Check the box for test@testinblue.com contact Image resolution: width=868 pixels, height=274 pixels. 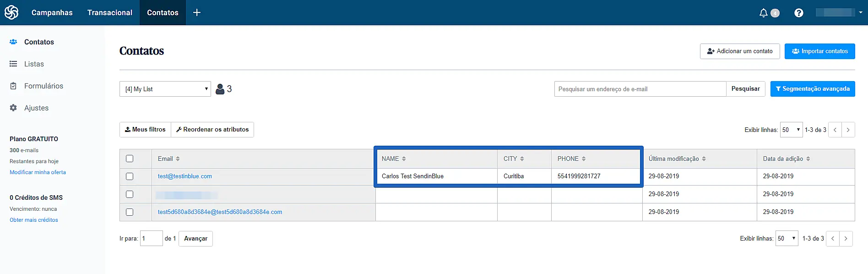click(x=130, y=176)
